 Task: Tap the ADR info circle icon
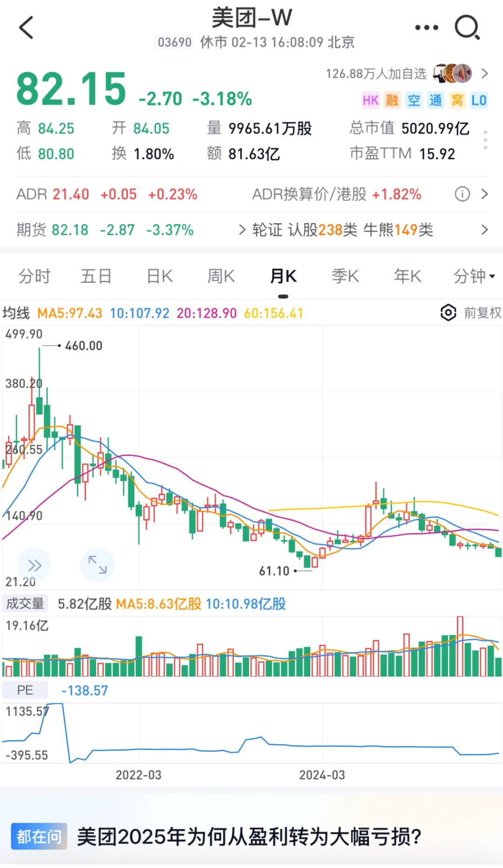click(462, 194)
